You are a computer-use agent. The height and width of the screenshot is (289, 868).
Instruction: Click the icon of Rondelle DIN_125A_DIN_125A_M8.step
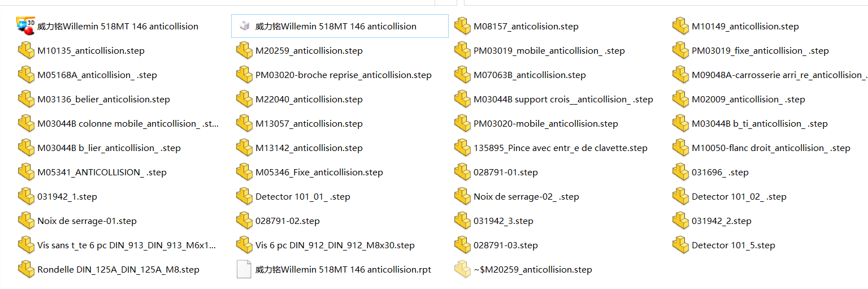pyautogui.click(x=27, y=269)
